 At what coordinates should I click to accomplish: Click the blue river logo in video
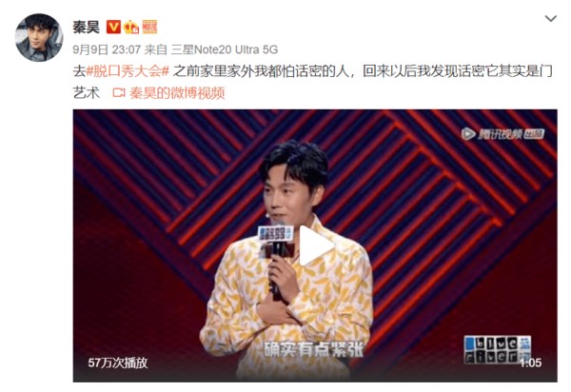coord(497,350)
